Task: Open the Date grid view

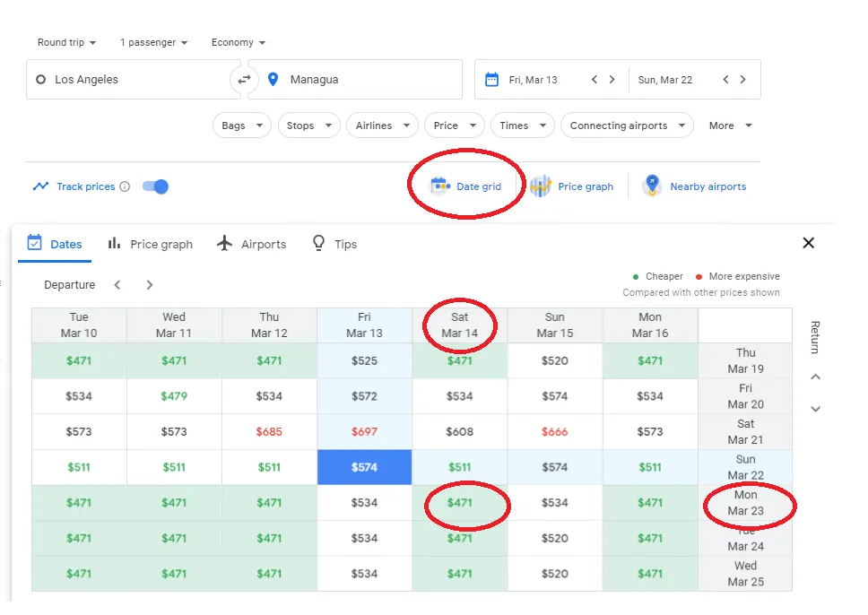Action: [x=465, y=186]
